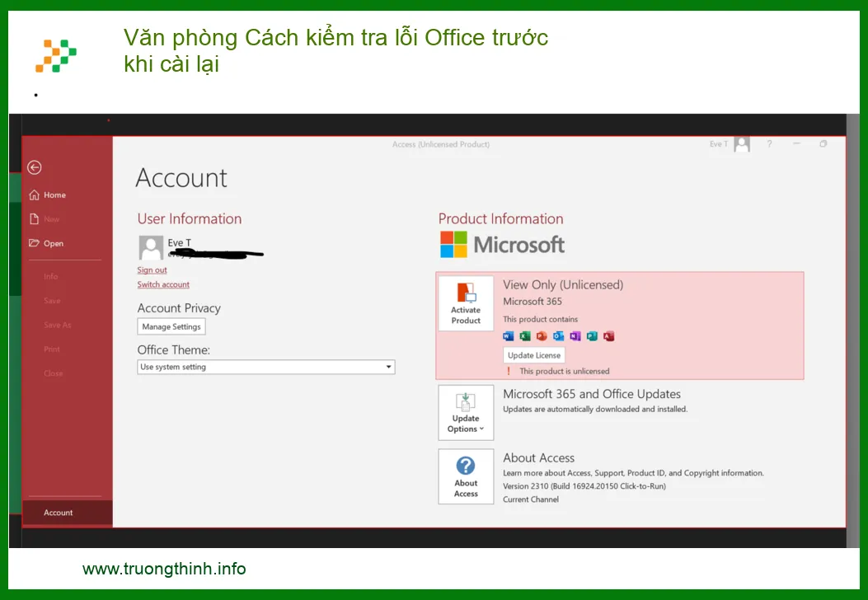This screenshot has width=868, height=600.
Task: Click the Update License button
Action: point(533,355)
